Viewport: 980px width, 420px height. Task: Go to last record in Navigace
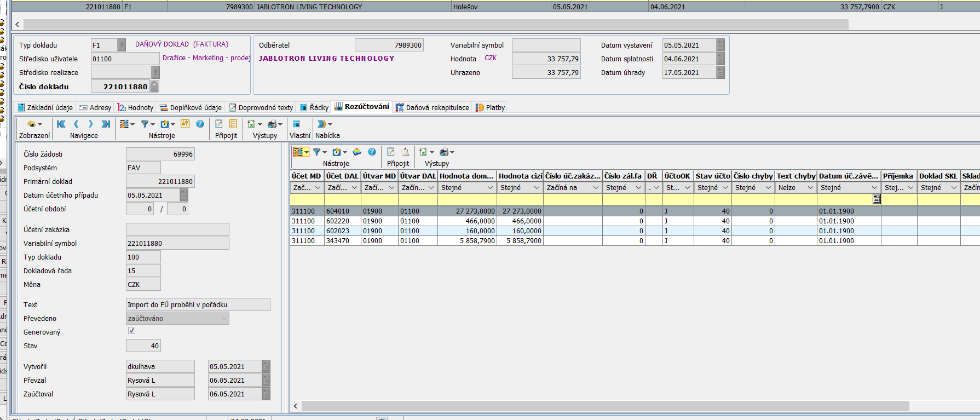click(x=106, y=124)
